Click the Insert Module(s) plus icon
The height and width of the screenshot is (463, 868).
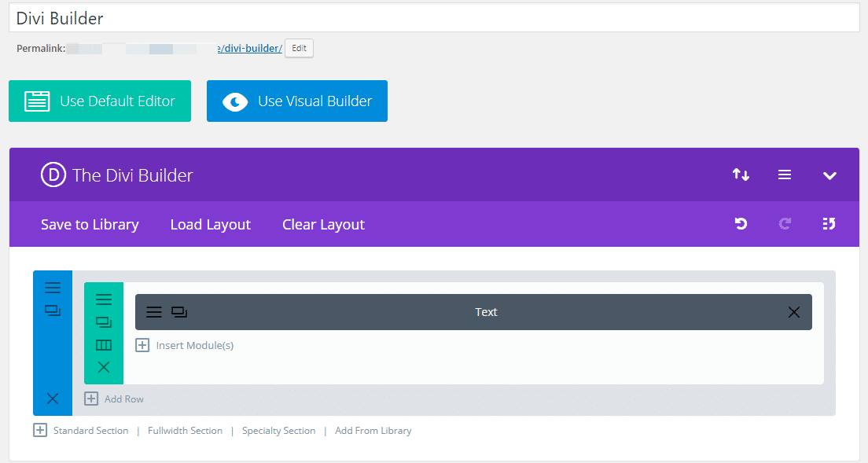[x=142, y=345]
